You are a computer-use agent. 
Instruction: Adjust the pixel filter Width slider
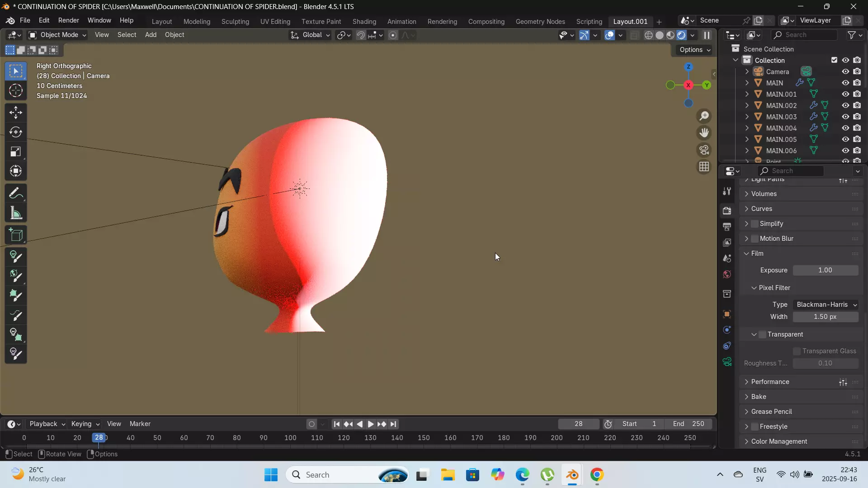[826, 317]
